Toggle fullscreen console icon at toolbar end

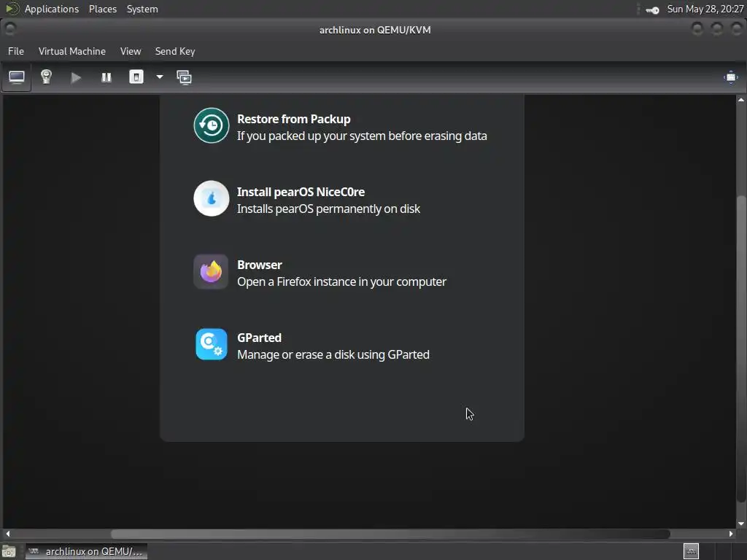731,77
